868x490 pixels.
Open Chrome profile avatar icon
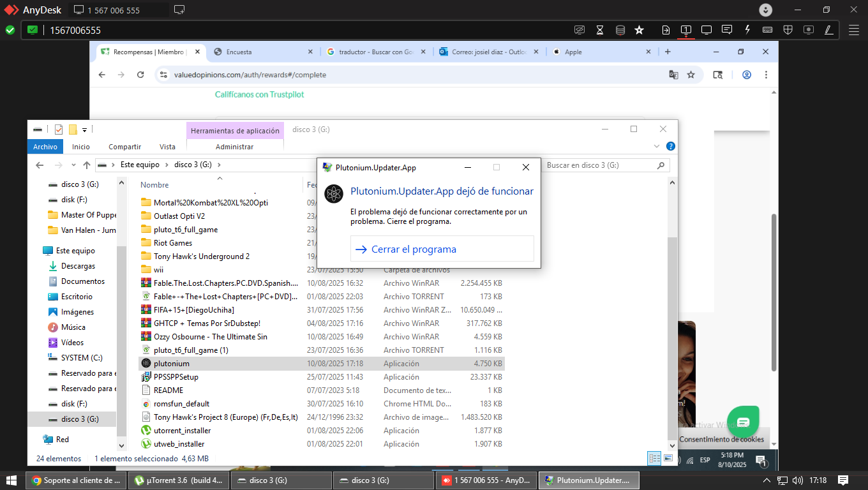point(747,75)
